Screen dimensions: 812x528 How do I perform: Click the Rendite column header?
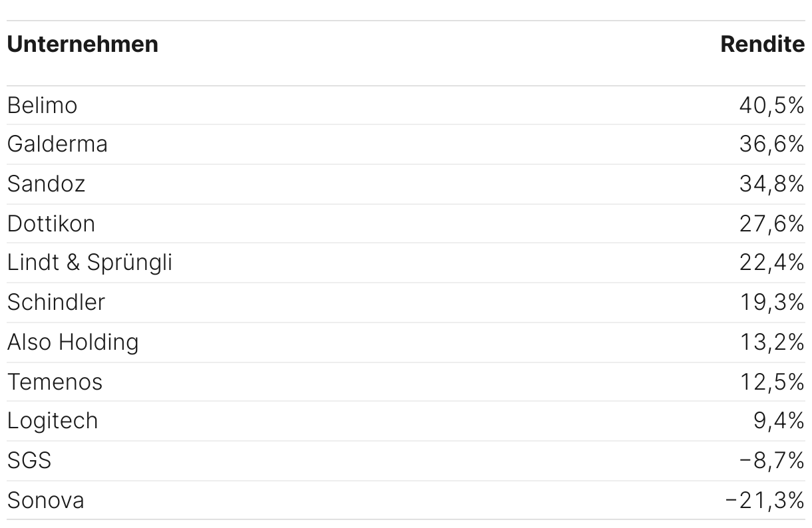pyautogui.click(x=763, y=45)
